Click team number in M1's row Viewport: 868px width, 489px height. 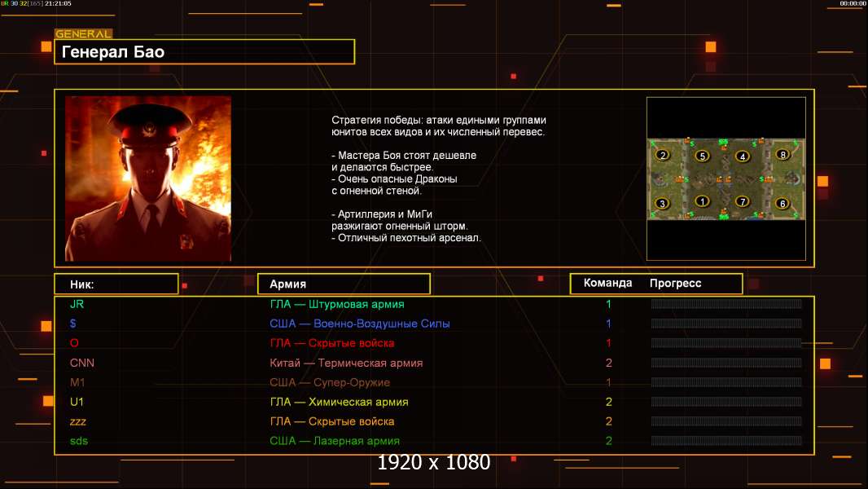608,382
